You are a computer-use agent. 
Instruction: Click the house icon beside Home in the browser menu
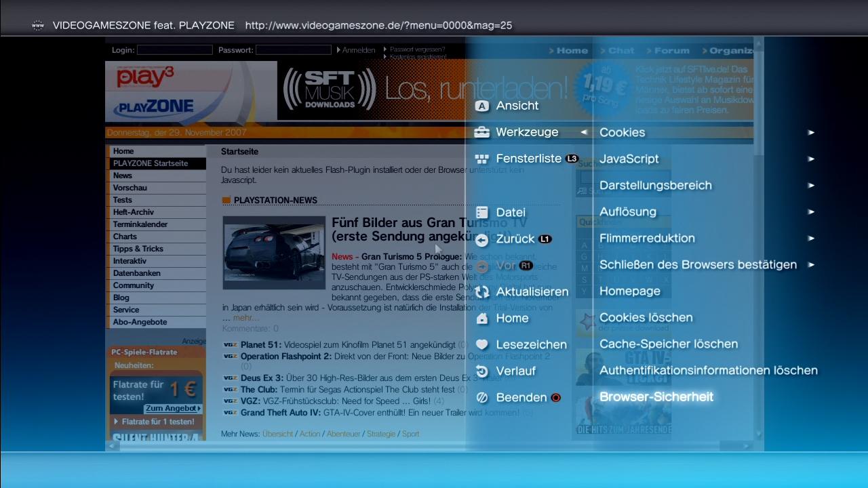tap(481, 318)
